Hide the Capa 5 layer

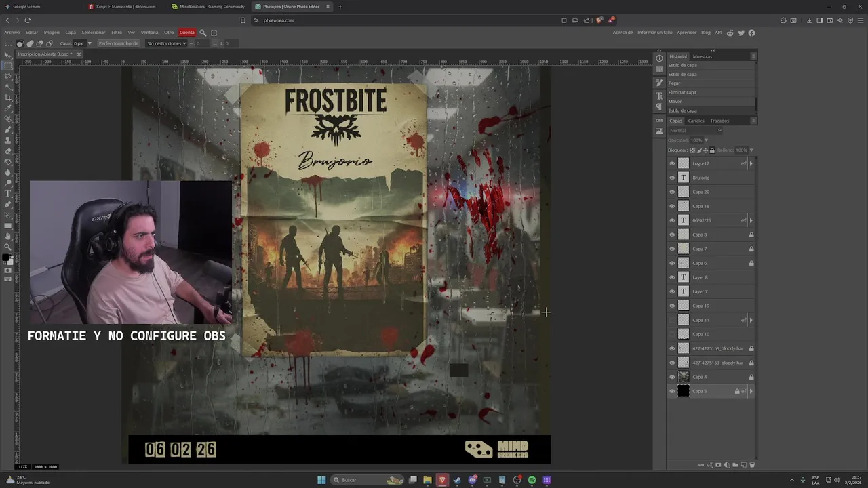coord(672,391)
